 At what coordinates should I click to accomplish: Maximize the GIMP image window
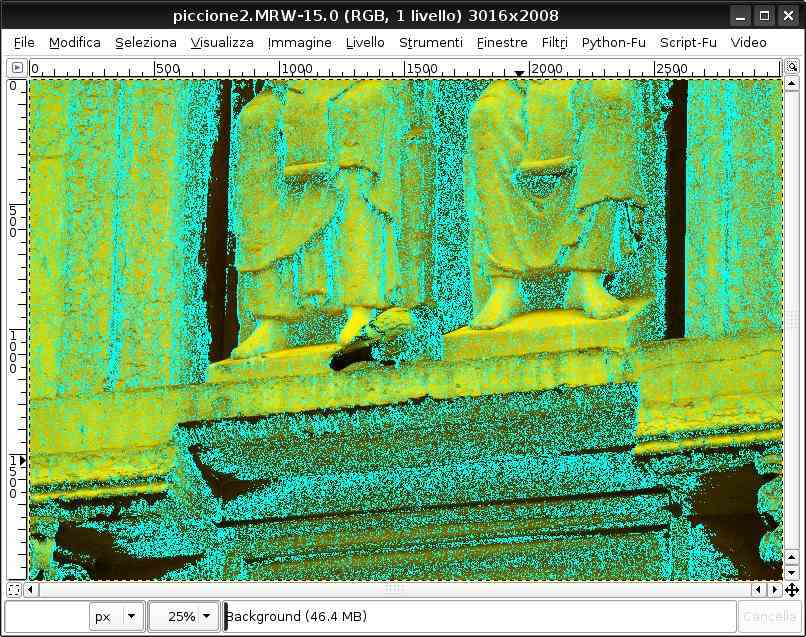click(764, 15)
